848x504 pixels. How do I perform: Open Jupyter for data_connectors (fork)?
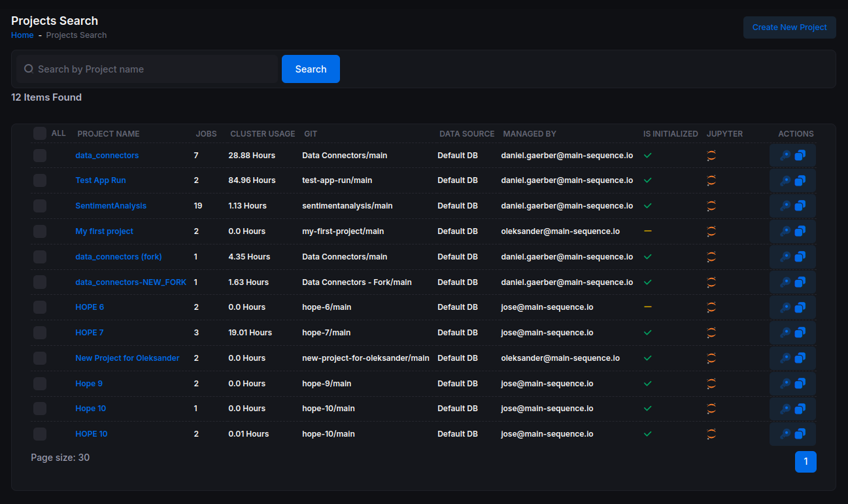coord(711,257)
